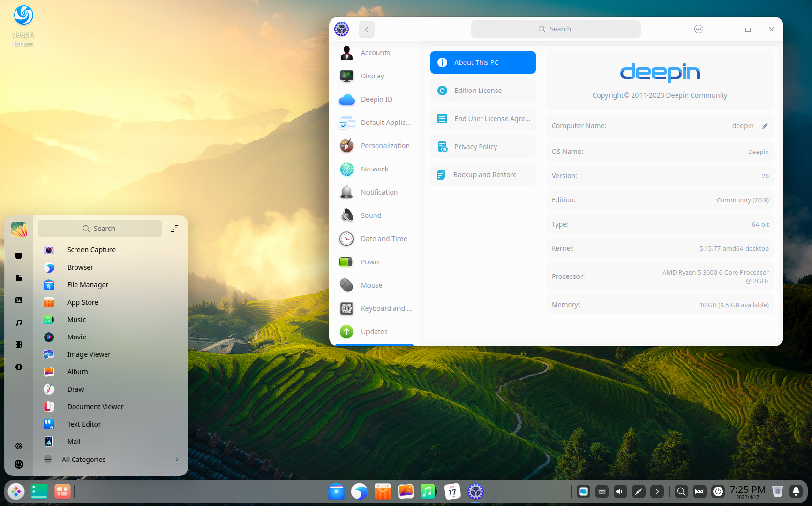Open Network settings
812x506 pixels.
375,169
